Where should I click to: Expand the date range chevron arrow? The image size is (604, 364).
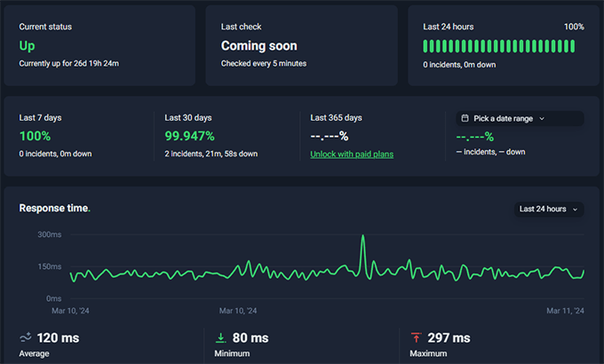click(542, 119)
